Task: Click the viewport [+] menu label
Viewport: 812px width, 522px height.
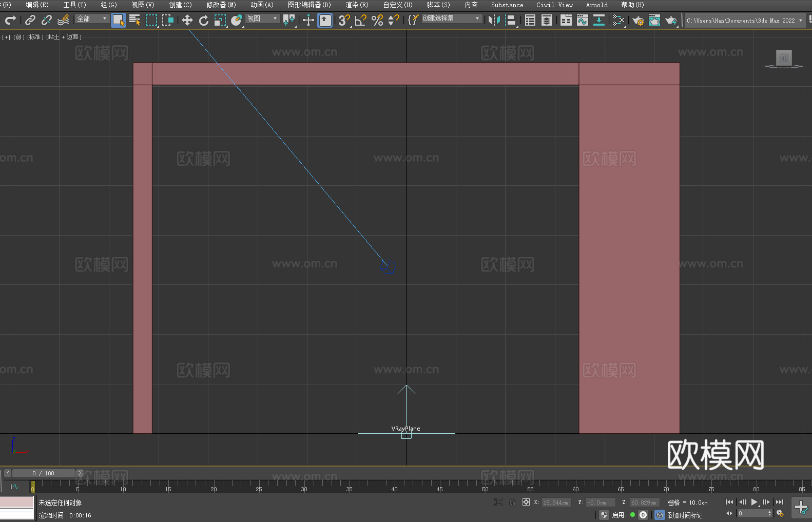Action: coord(6,37)
